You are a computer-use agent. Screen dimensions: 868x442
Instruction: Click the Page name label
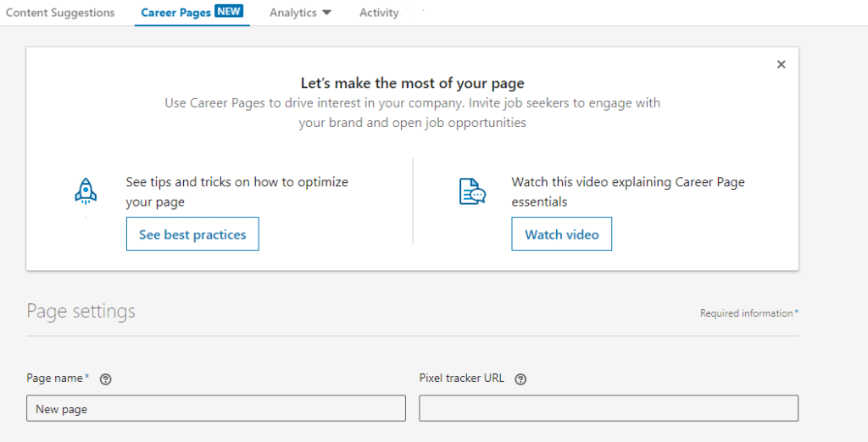pyautogui.click(x=58, y=378)
